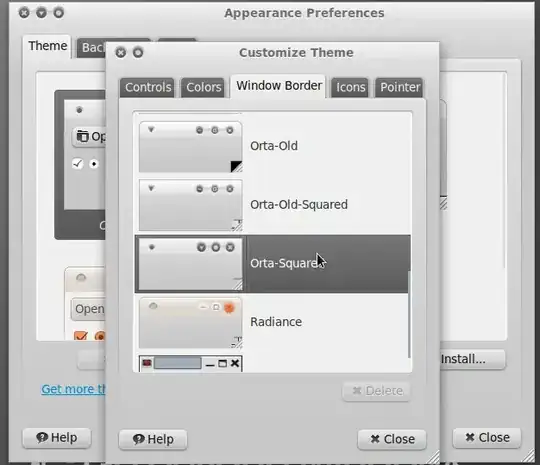Click the Delete button

tap(376, 391)
